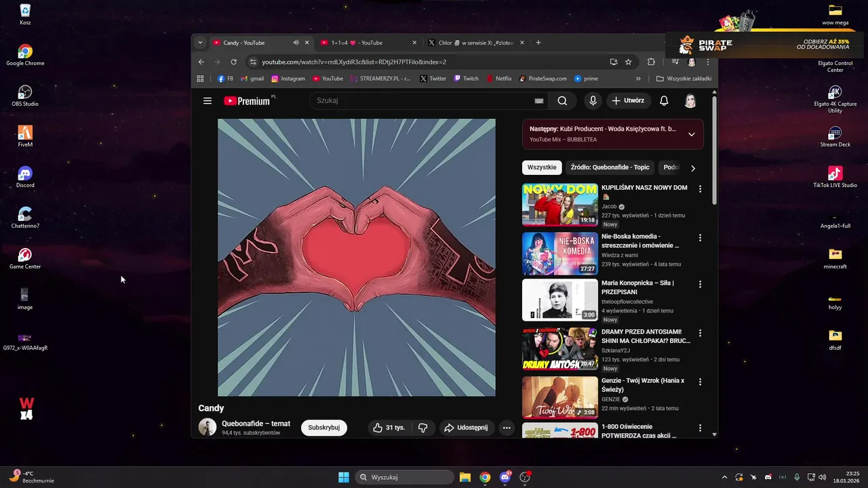Start voice search with the microphone icon

tap(593, 101)
